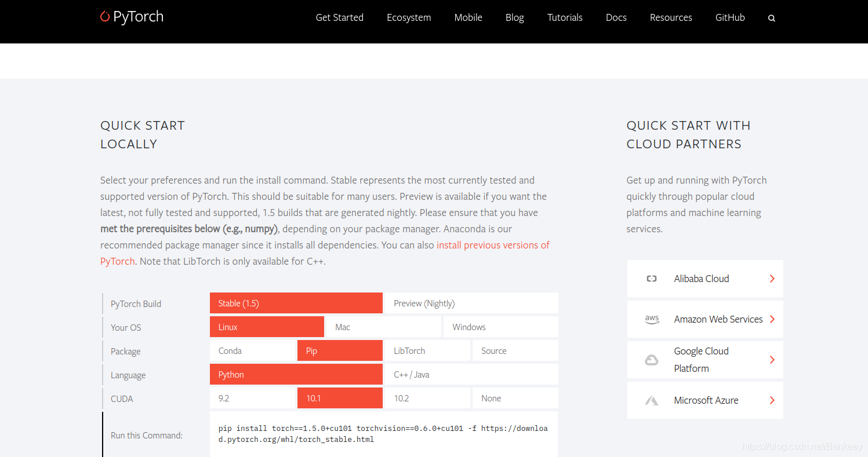The image size is (868, 457).
Task: Open the Docs menu
Action: click(616, 17)
